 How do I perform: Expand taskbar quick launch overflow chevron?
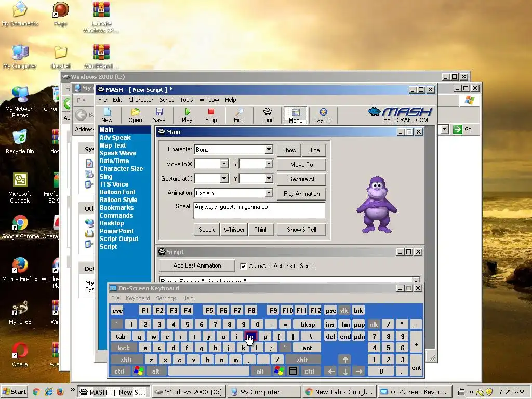(x=72, y=390)
